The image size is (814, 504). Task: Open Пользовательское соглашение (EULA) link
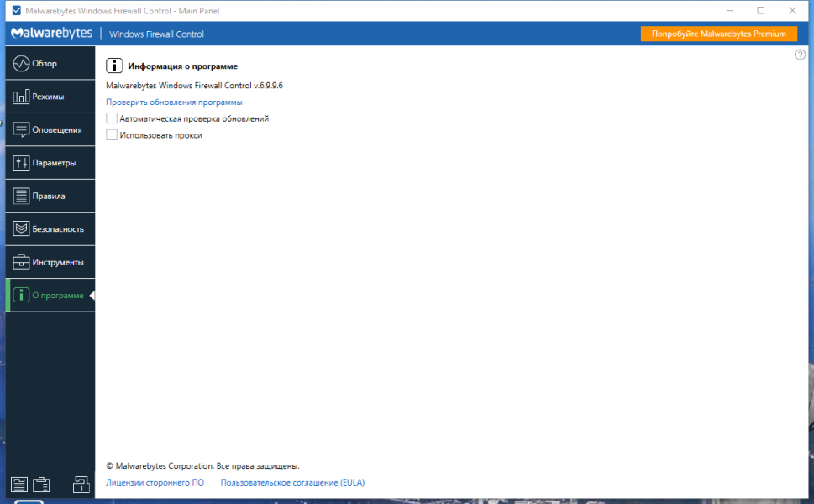(x=293, y=482)
